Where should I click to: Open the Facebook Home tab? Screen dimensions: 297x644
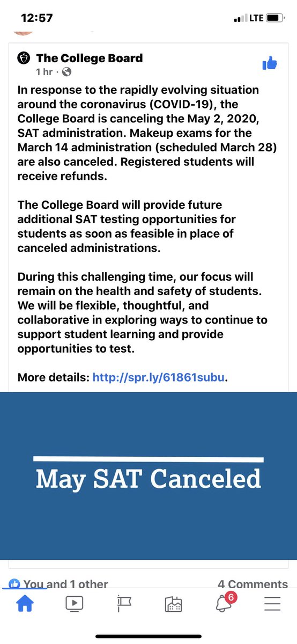click(x=25, y=604)
